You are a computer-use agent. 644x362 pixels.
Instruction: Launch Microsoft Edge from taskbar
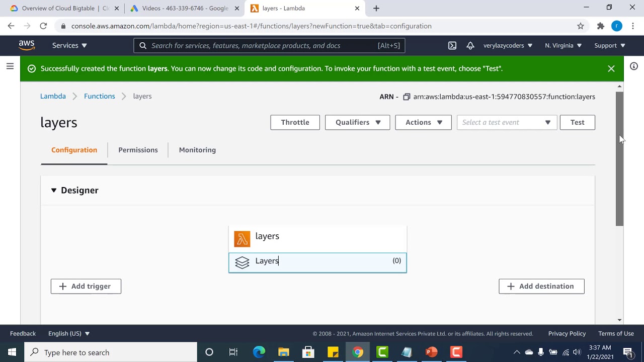[259, 352]
